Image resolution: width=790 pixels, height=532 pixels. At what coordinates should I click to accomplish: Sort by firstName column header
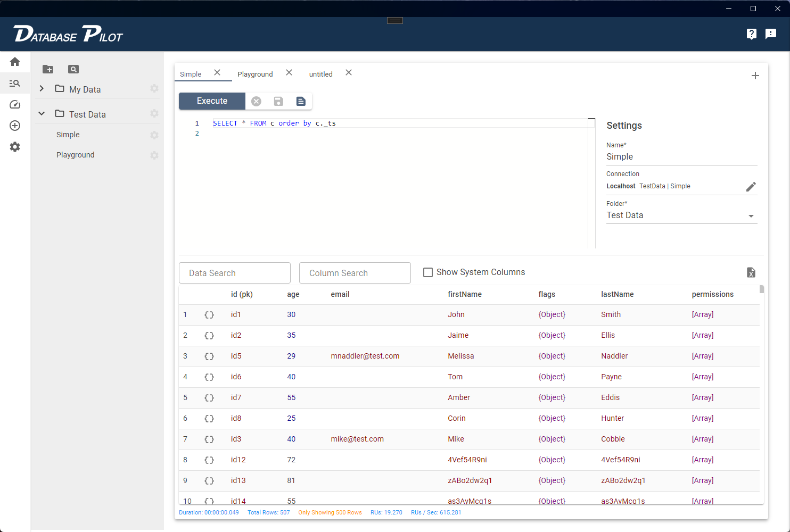(x=465, y=294)
